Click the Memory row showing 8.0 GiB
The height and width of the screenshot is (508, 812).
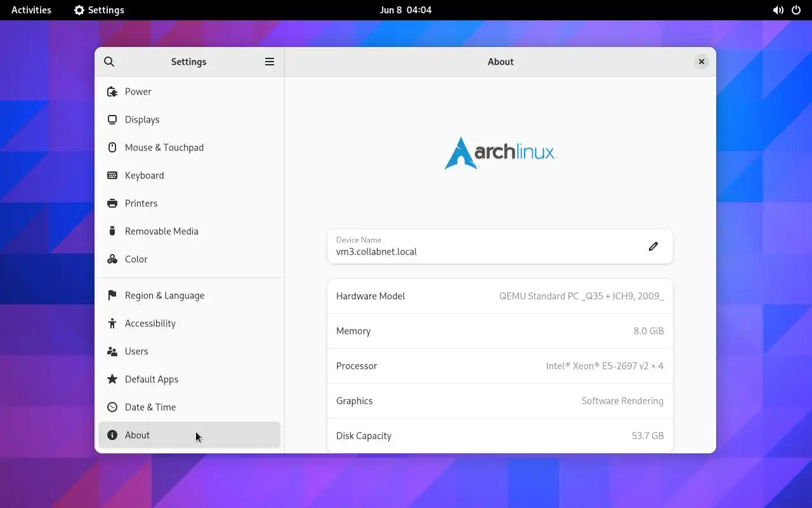click(x=500, y=331)
